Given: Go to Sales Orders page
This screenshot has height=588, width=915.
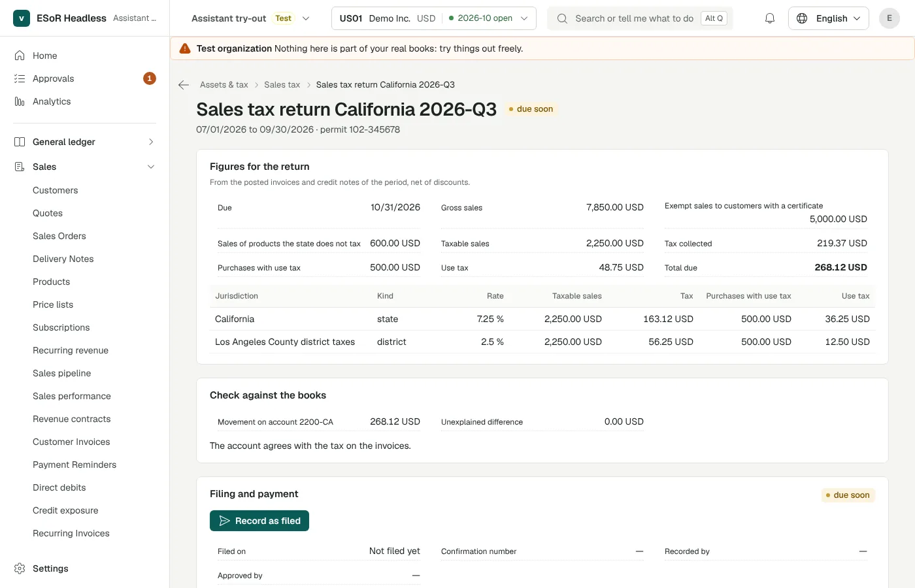Looking at the screenshot, I should (59, 236).
